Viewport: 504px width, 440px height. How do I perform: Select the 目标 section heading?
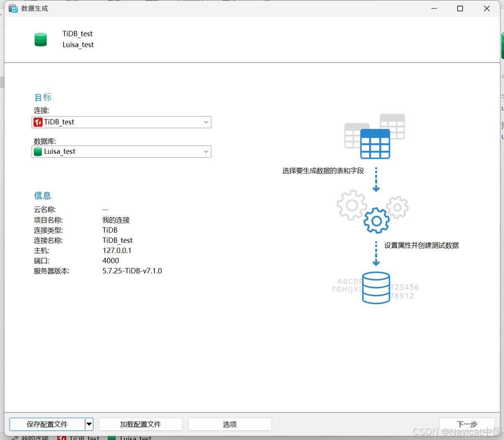coord(43,97)
